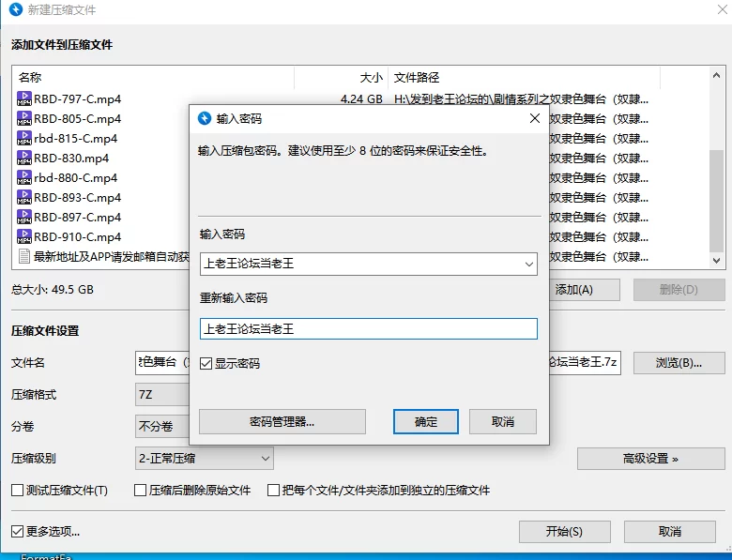The width and height of the screenshot is (732, 560).
Task: Click the 重新输入密码 input field
Action: pos(368,329)
